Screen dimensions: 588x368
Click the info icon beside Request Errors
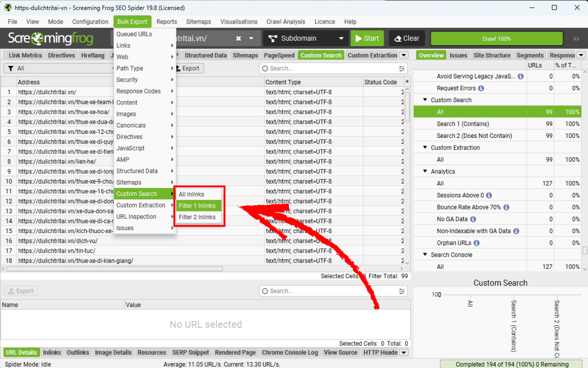[481, 88]
